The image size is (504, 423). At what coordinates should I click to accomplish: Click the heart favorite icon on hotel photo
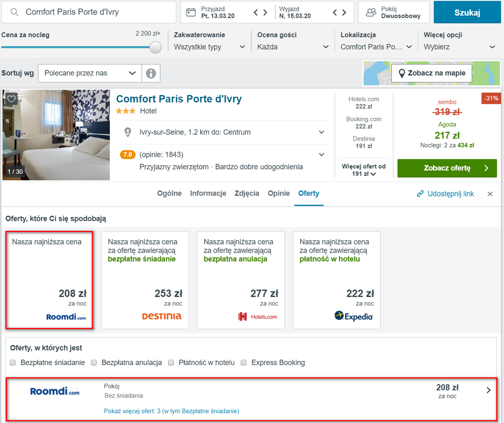pyautogui.click(x=11, y=99)
